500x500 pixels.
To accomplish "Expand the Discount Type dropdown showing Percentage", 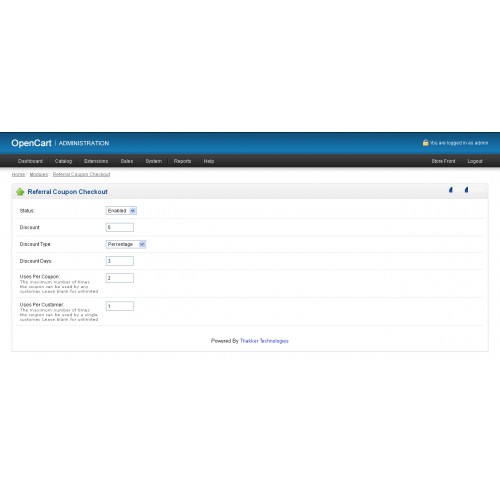I will click(126, 244).
